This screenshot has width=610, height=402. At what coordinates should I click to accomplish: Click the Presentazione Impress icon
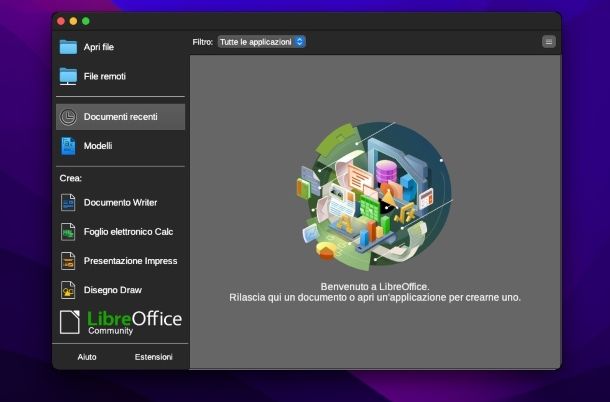click(68, 261)
